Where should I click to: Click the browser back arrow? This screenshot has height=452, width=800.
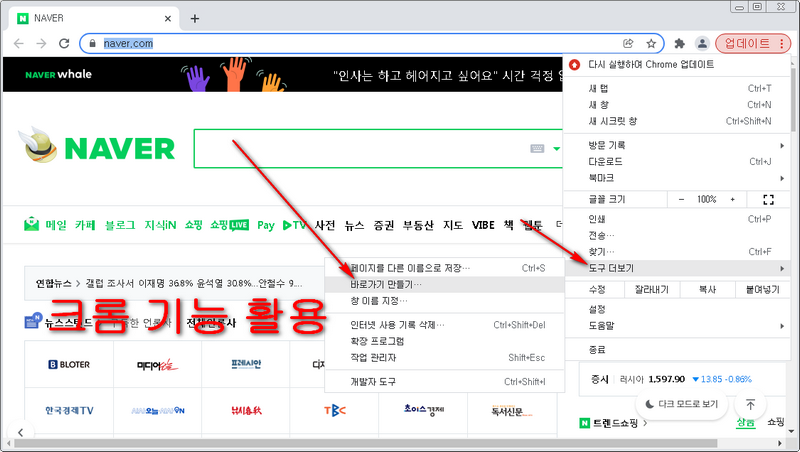tap(19, 43)
